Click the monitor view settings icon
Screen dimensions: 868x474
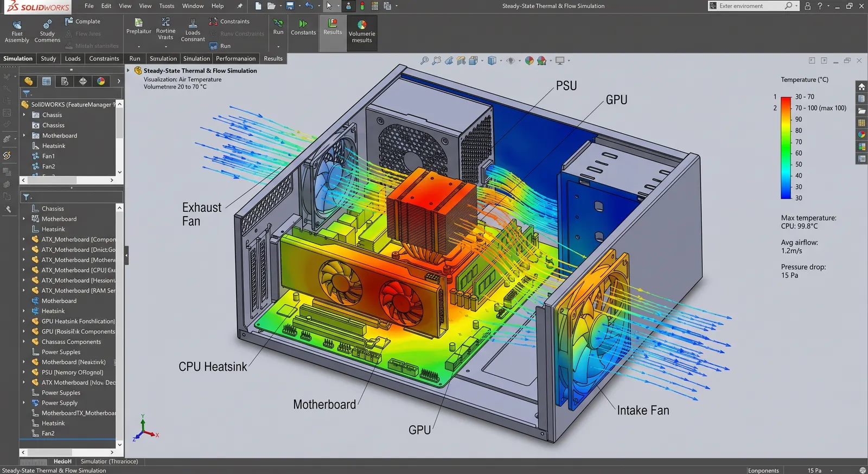click(x=560, y=60)
